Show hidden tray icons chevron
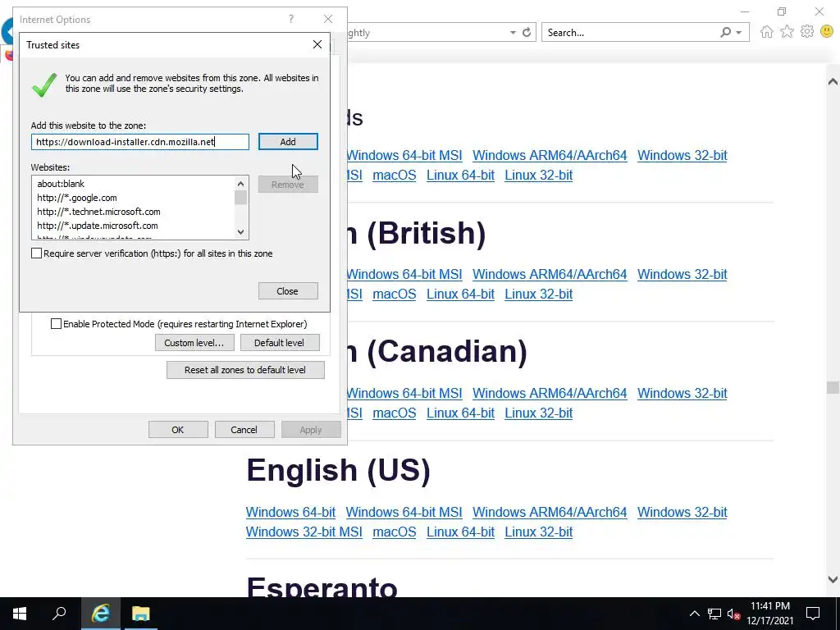Image resolution: width=840 pixels, height=630 pixels. click(694, 614)
